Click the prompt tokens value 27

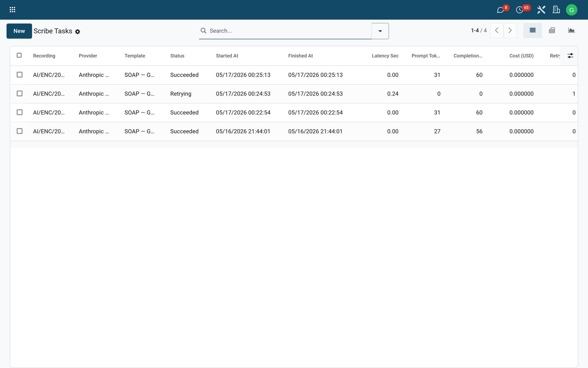[x=437, y=131]
